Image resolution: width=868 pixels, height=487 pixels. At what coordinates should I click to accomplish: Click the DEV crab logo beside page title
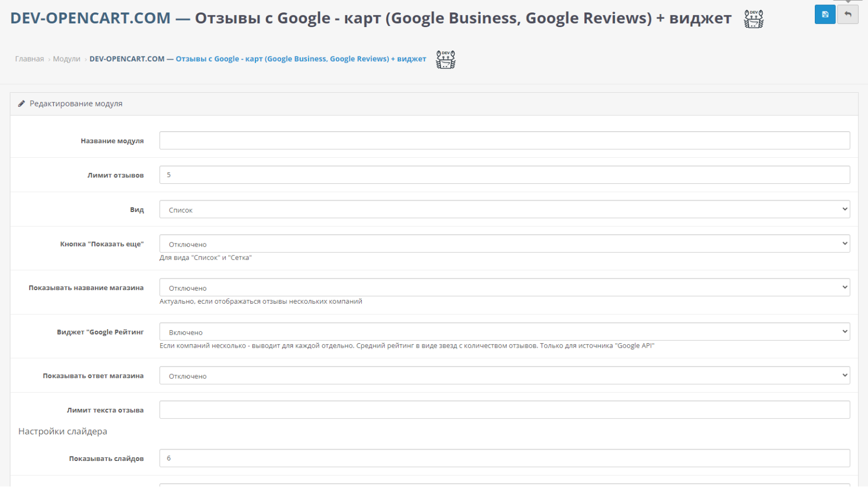click(x=754, y=19)
